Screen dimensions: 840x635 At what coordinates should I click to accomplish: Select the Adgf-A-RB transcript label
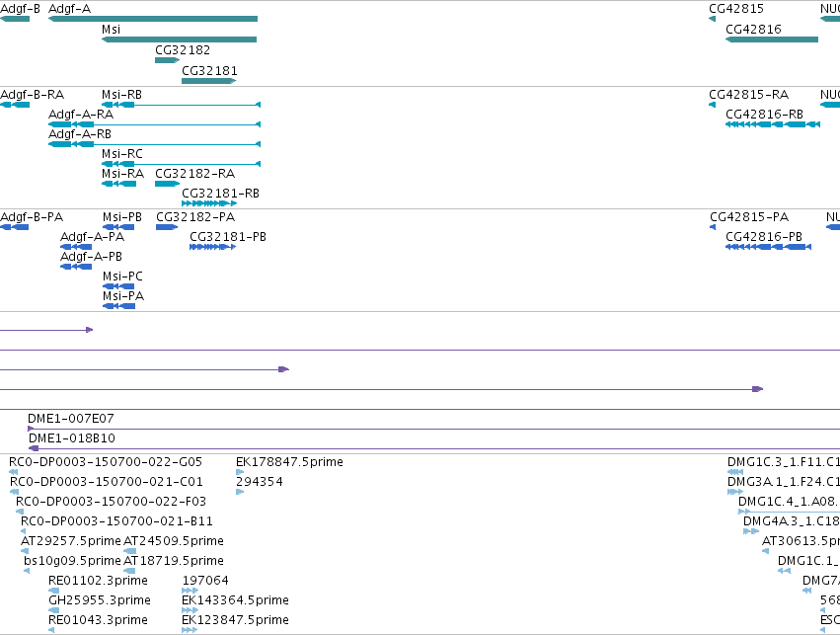coord(80,134)
